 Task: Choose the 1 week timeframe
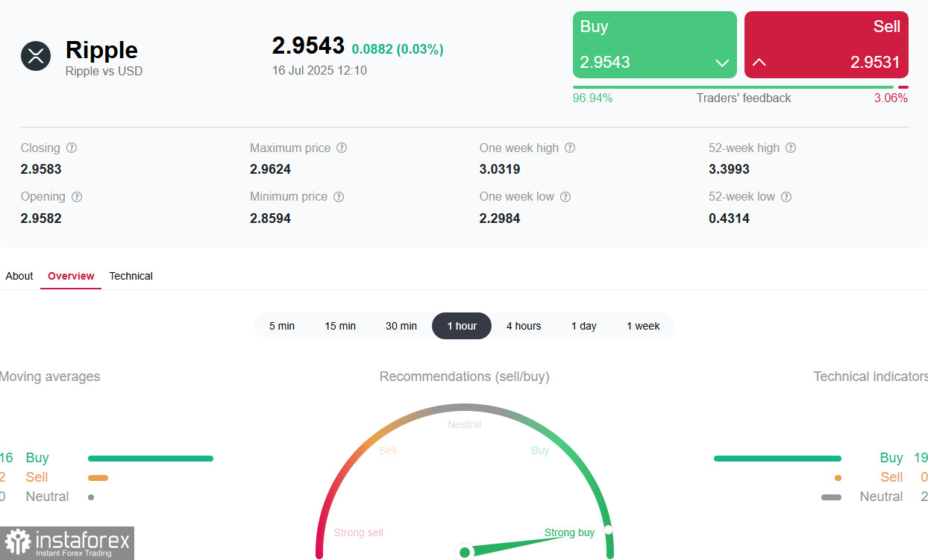pos(643,326)
